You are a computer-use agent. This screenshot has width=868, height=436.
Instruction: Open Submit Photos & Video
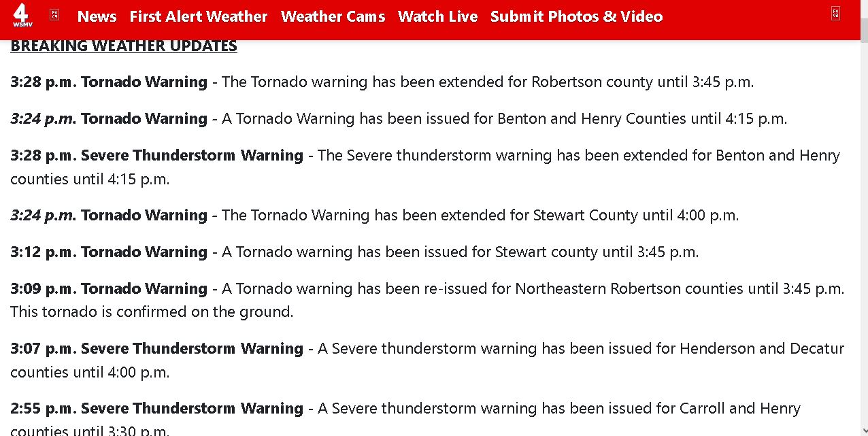pyautogui.click(x=576, y=16)
